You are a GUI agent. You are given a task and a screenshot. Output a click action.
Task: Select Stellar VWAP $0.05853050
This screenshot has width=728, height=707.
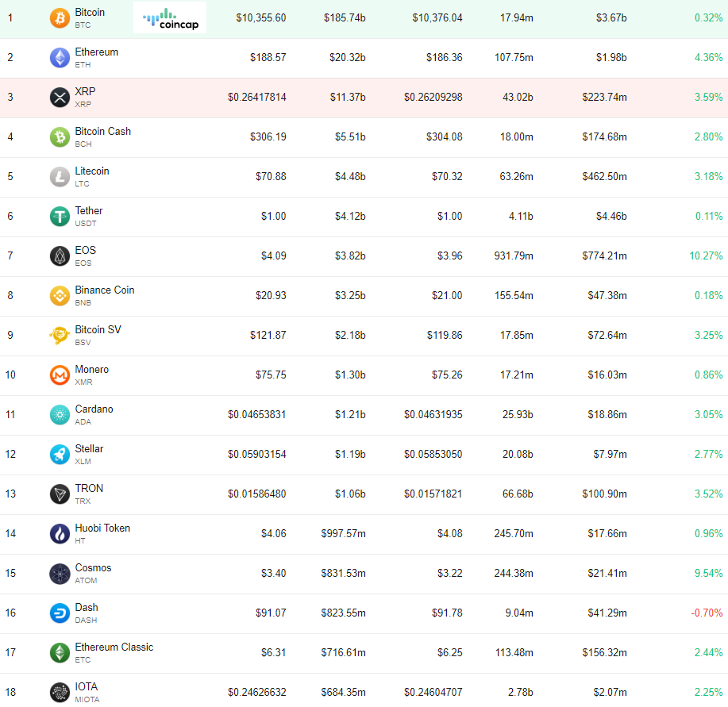tap(433, 454)
